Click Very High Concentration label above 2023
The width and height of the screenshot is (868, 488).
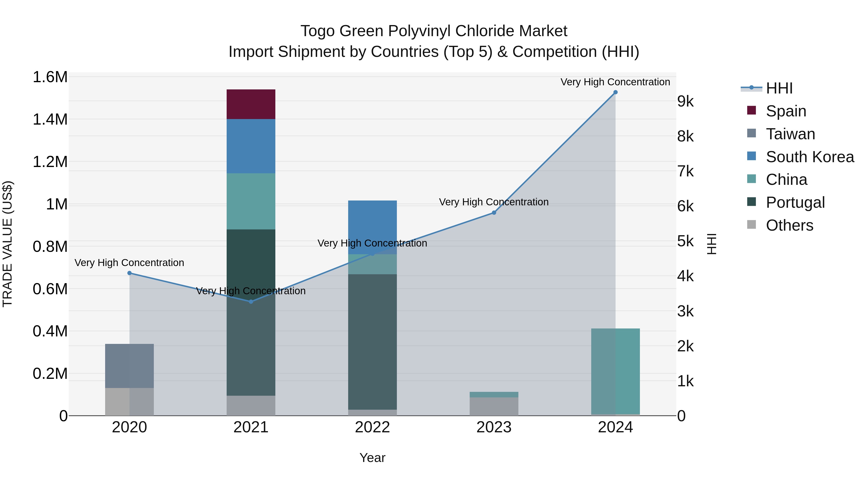494,202
